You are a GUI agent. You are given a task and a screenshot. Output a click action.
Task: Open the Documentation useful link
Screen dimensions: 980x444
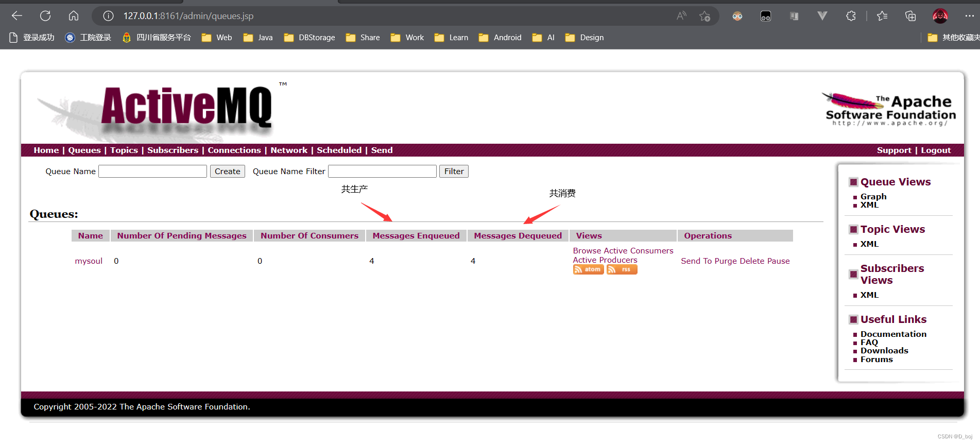(893, 334)
